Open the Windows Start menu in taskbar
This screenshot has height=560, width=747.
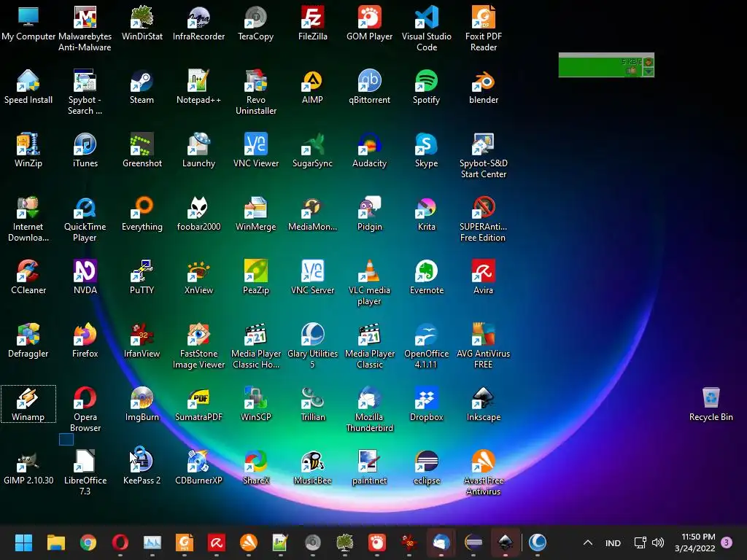pos(23,542)
